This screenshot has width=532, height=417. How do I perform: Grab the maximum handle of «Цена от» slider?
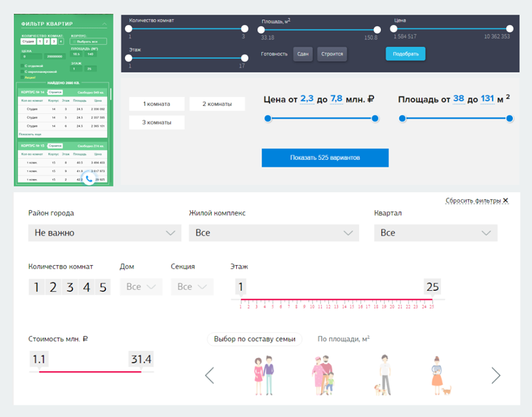pos(375,119)
